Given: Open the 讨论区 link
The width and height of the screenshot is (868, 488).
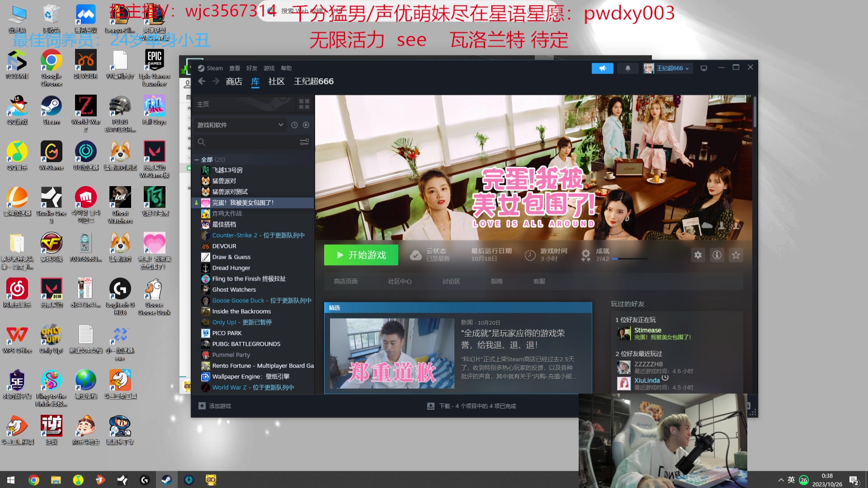Looking at the screenshot, I should (451, 281).
